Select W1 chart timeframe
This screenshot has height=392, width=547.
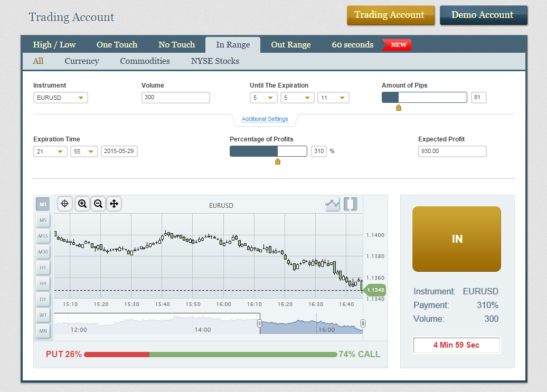tap(43, 315)
